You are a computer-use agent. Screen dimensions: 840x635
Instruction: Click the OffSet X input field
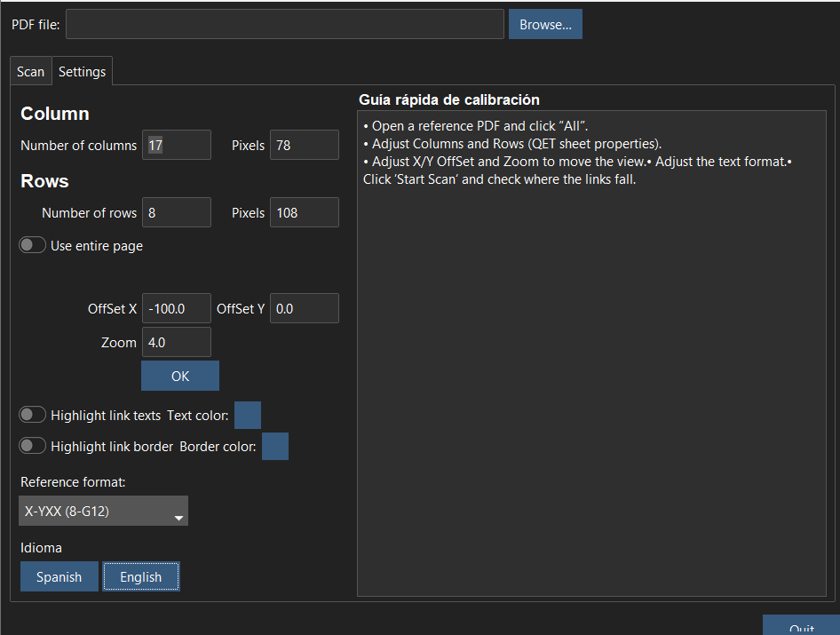177,308
